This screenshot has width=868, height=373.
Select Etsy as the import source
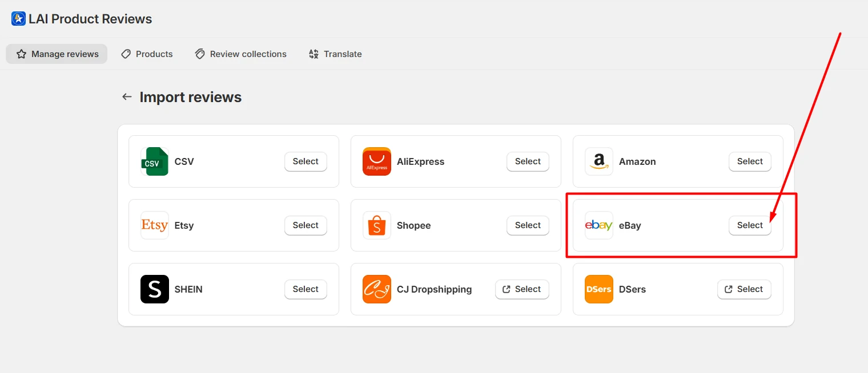click(306, 225)
